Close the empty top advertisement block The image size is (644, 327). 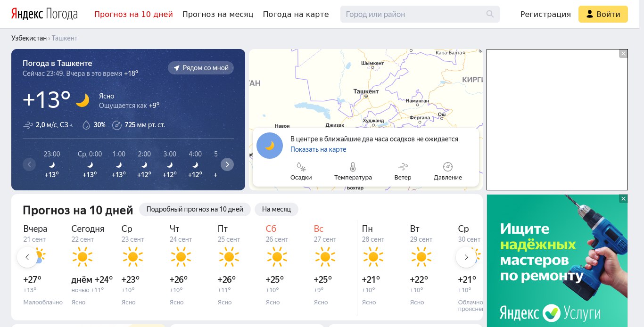click(x=623, y=54)
